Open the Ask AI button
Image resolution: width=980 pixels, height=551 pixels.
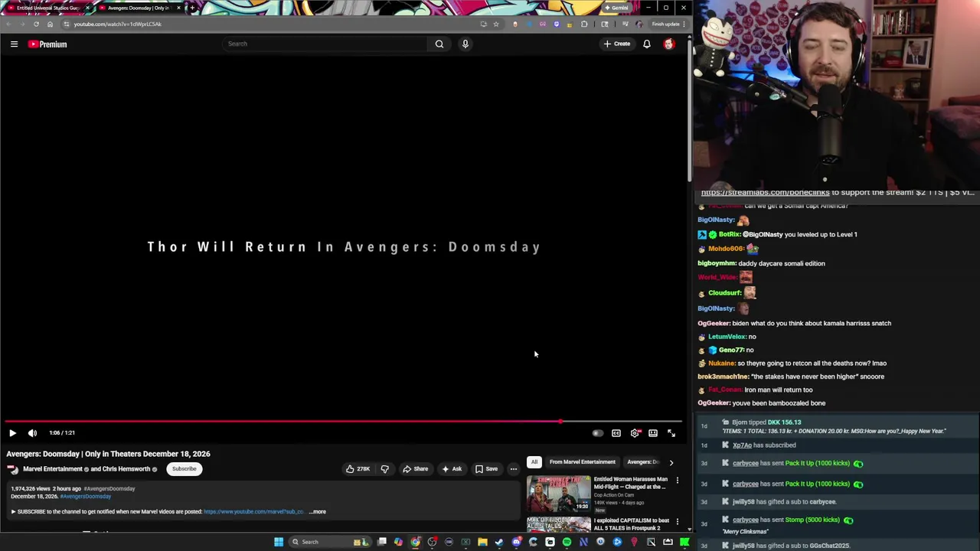(x=452, y=469)
